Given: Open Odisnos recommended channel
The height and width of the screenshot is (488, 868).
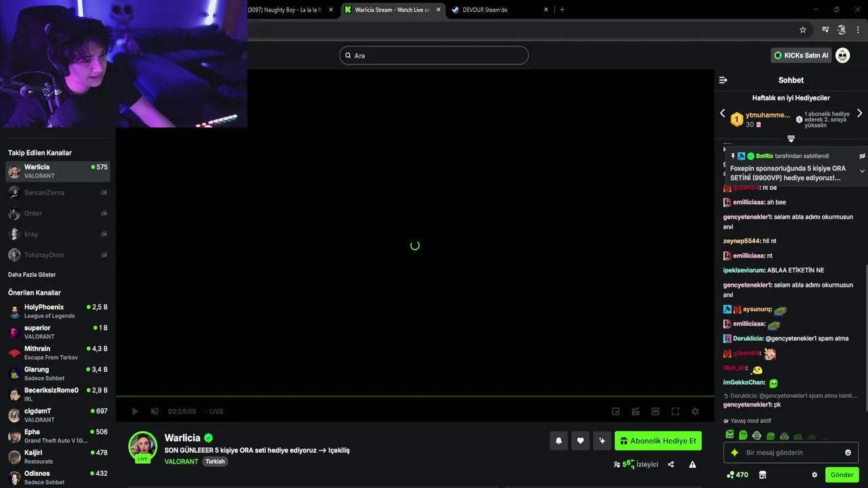Looking at the screenshot, I should 58,477.
